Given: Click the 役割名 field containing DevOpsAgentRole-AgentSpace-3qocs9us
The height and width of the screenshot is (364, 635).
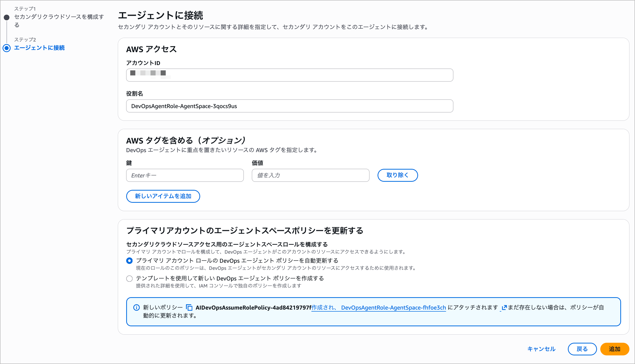Looking at the screenshot, I should (x=289, y=106).
